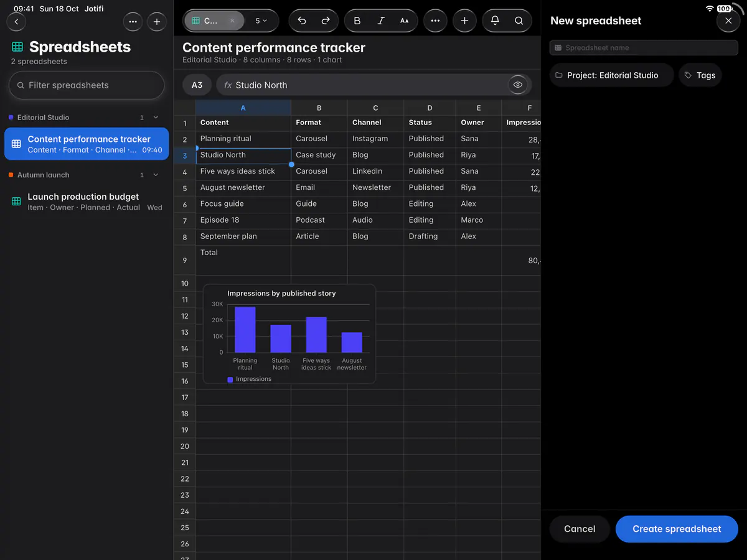
Task: Open search in the toolbar
Action: (519, 21)
